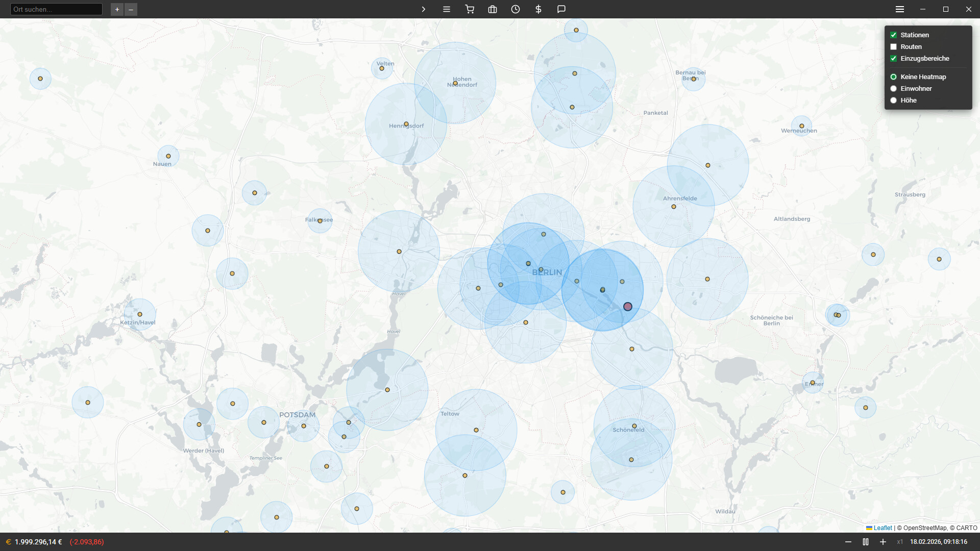Zoom the map in with the plus button
This screenshot has height=551, width=980.
click(x=117, y=9)
